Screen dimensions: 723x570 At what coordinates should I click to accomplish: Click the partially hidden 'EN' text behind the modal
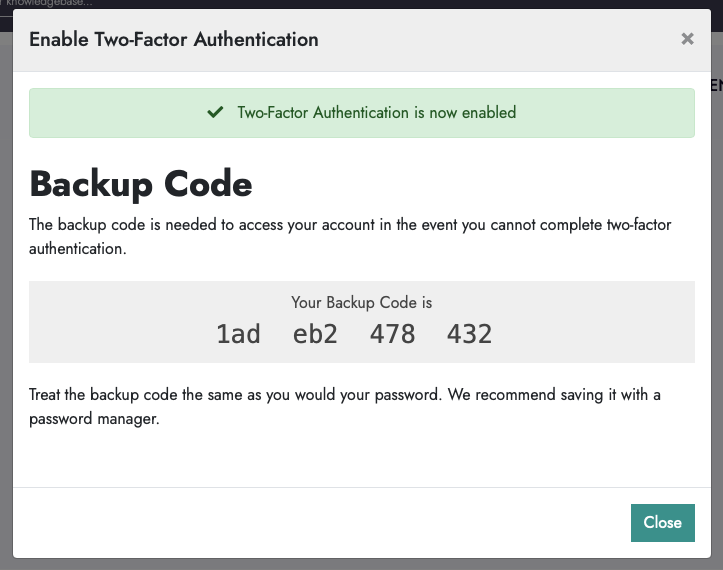[x=716, y=86]
